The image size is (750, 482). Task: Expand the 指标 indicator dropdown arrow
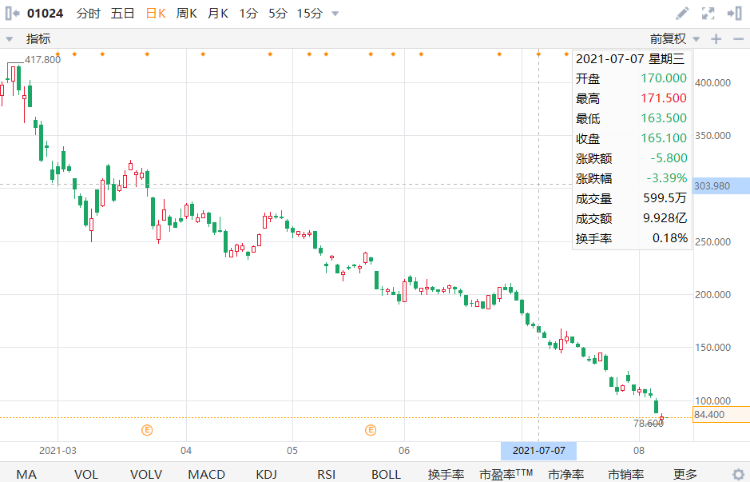pyautogui.click(x=9, y=39)
